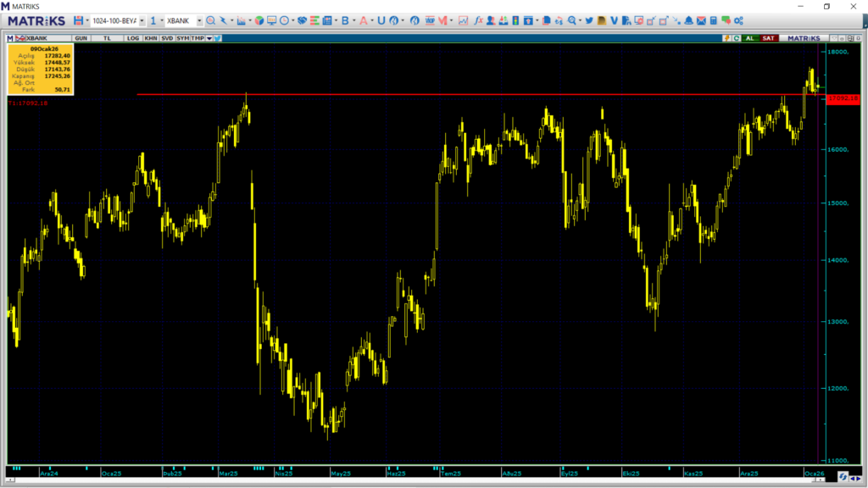Image resolution: width=868 pixels, height=488 pixels.
Task: Open the calculator icon
Action: (x=714, y=20)
